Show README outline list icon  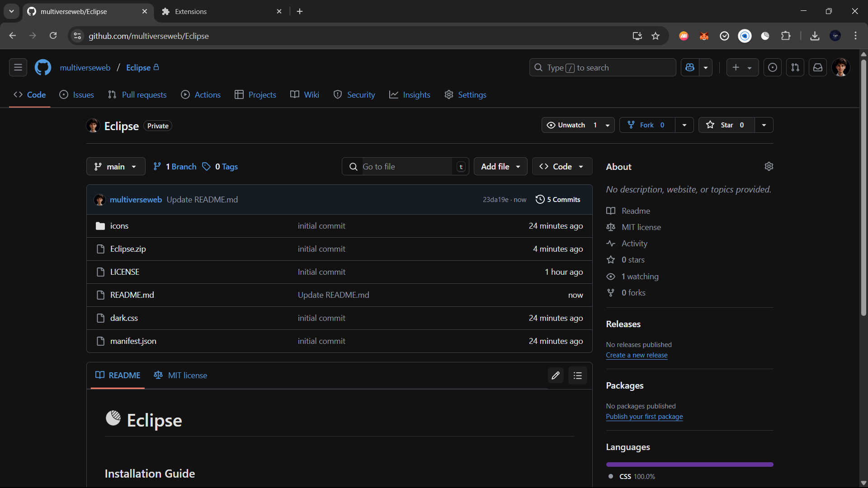tap(578, 375)
